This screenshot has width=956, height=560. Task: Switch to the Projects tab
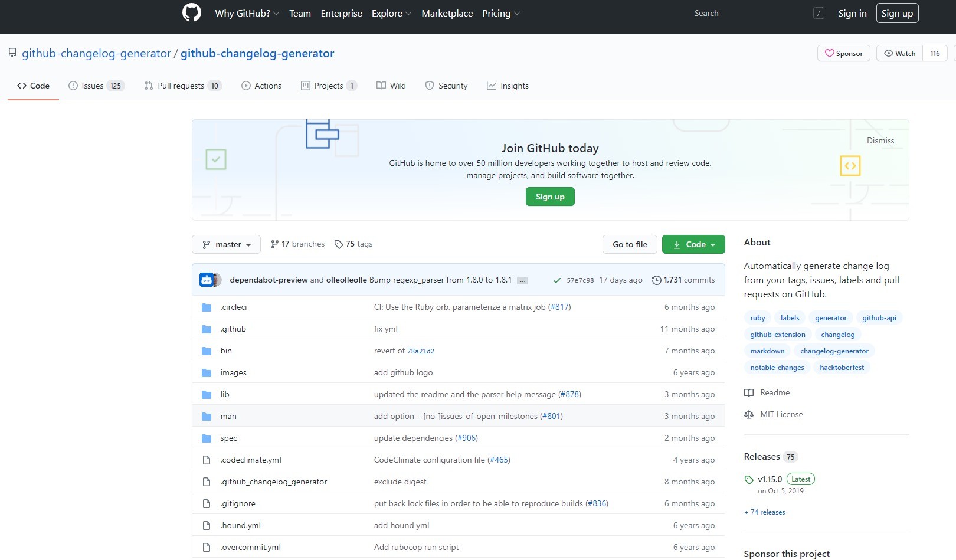[x=329, y=86]
